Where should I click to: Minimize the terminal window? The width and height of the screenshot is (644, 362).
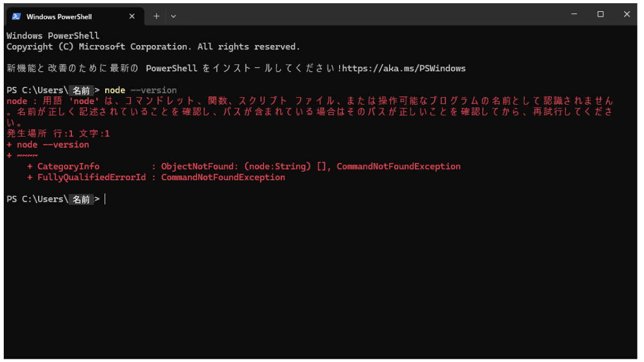[x=574, y=14]
